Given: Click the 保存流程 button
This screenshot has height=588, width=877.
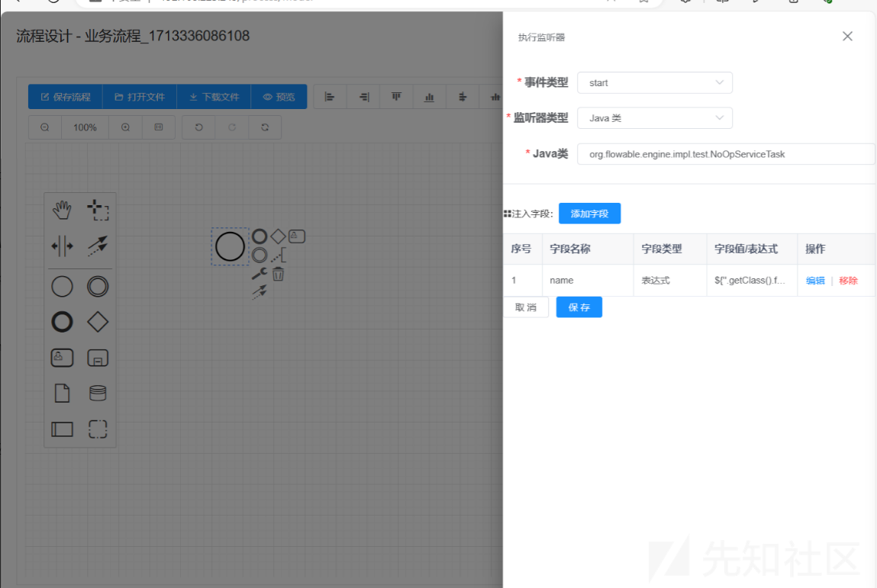Looking at the screenshot, I should (x=66, y=97).
